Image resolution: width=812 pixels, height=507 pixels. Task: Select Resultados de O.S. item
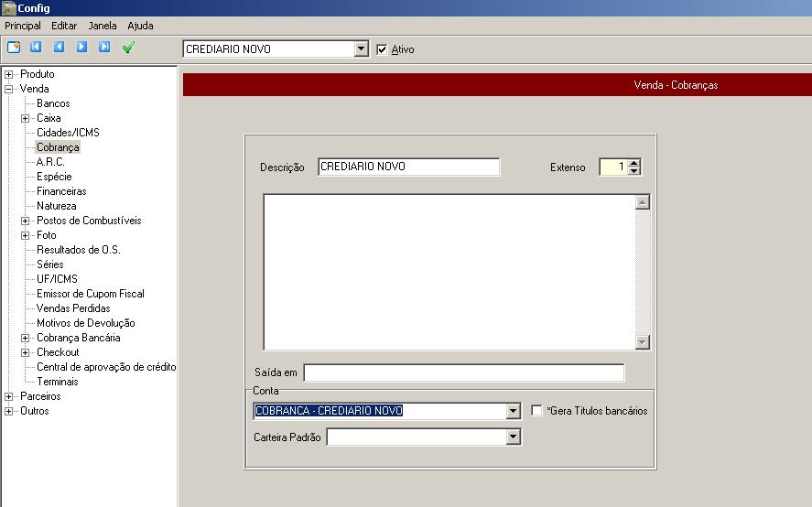coord(78,250)
